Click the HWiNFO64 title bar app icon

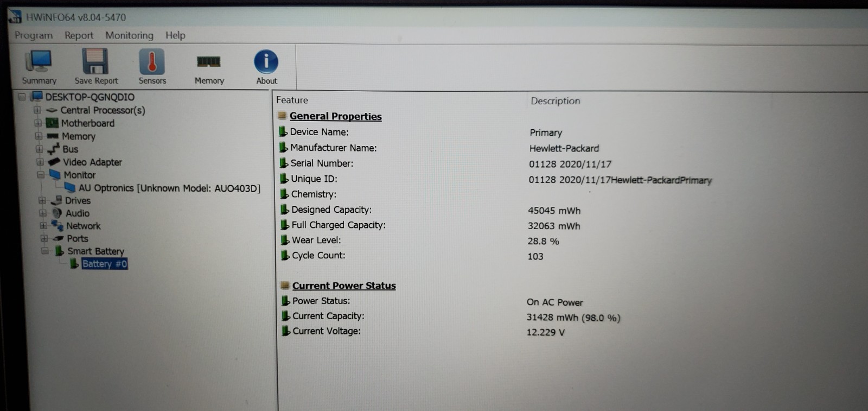(x=15, y=17)
